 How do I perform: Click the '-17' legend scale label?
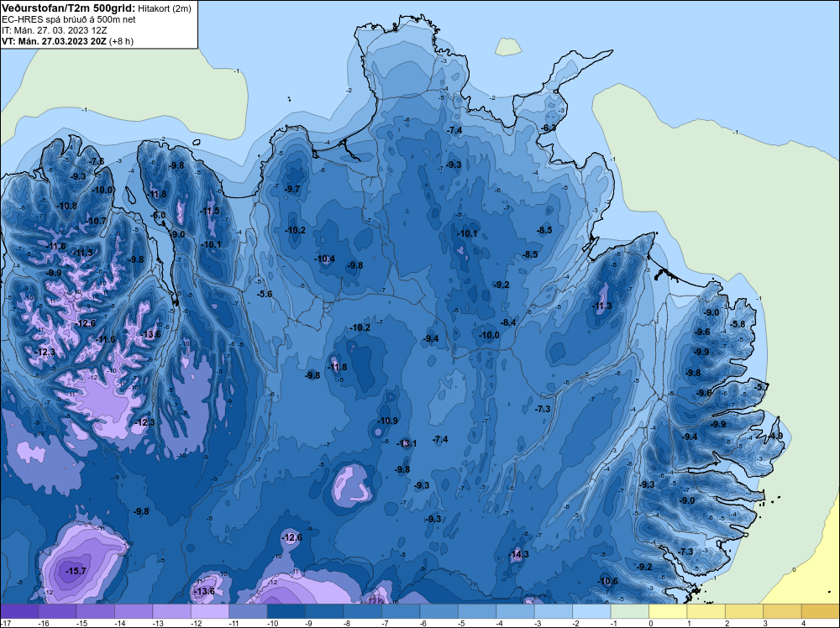click(x=5, y=623)
